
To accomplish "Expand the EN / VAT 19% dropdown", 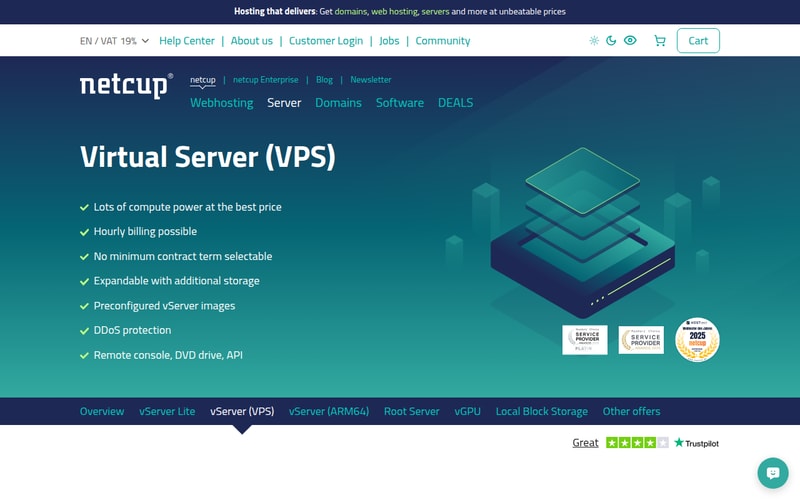I will [114, 41].
